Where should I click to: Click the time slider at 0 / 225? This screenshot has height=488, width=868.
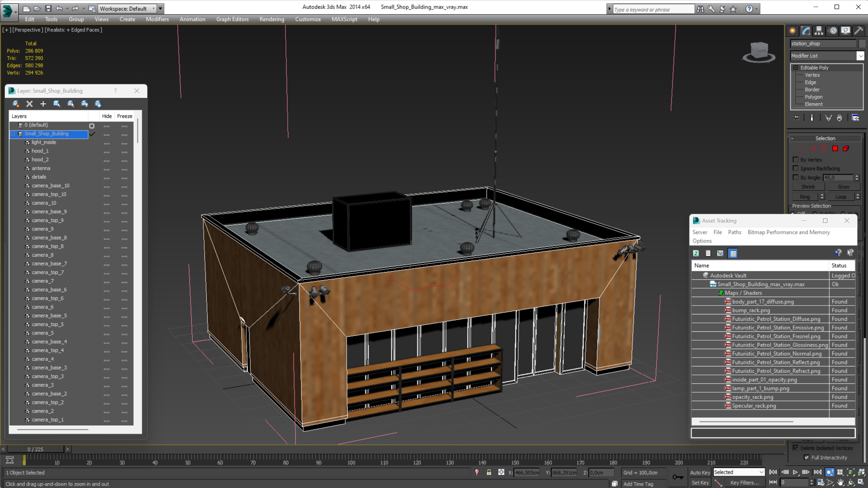35,449
